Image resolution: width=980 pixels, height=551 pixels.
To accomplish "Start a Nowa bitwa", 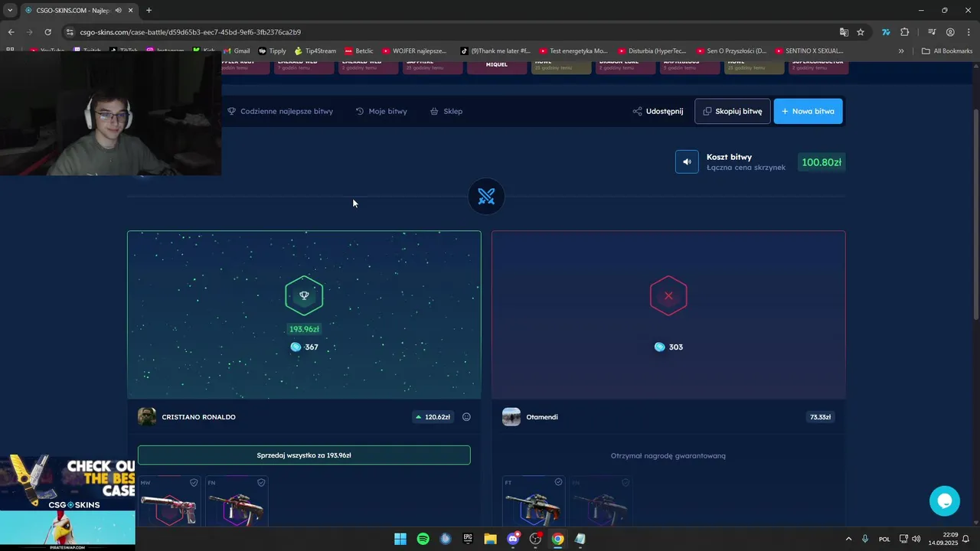I will pos(808,111).
